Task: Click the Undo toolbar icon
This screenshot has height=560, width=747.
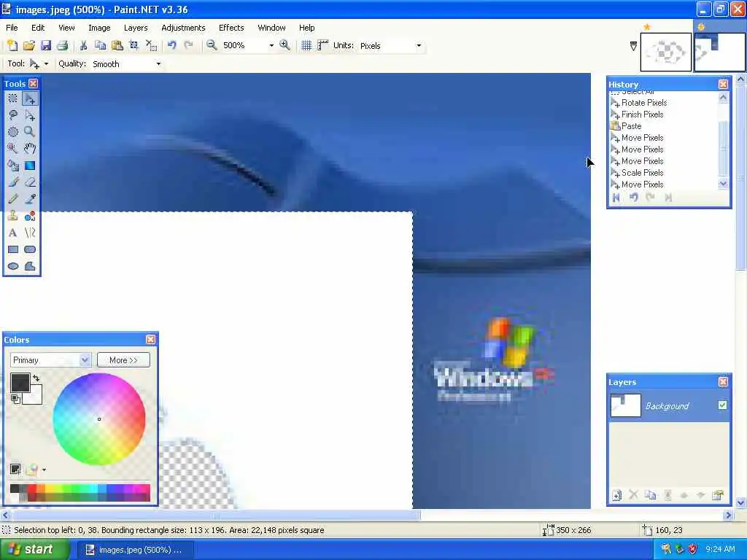Action: point(172,45)
